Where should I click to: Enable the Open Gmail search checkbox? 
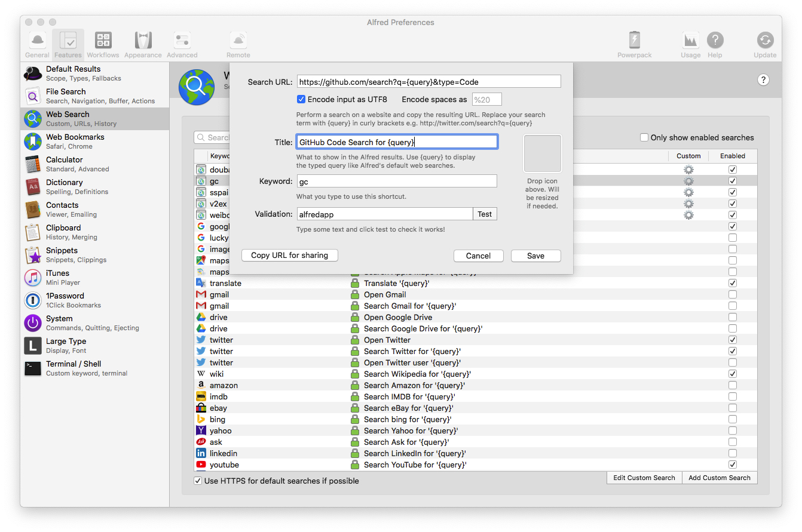(x=733, y=294)
